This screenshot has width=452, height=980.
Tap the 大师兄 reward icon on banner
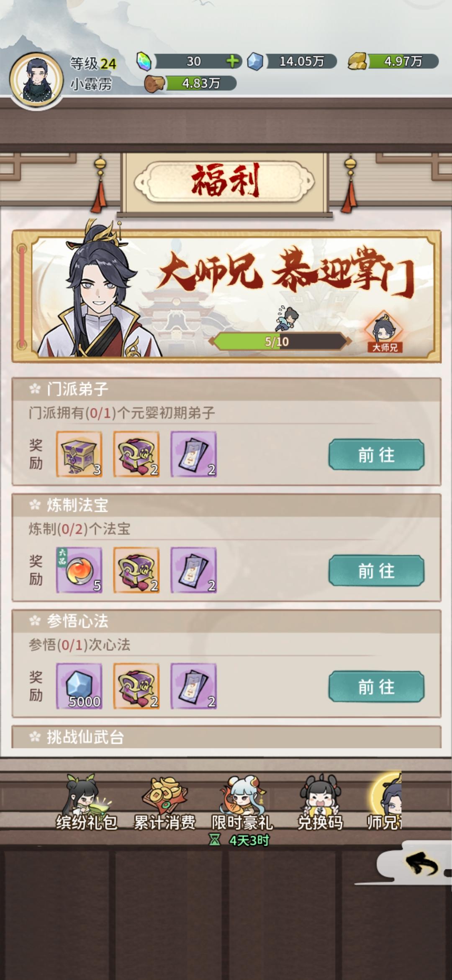tap(385, 331)
